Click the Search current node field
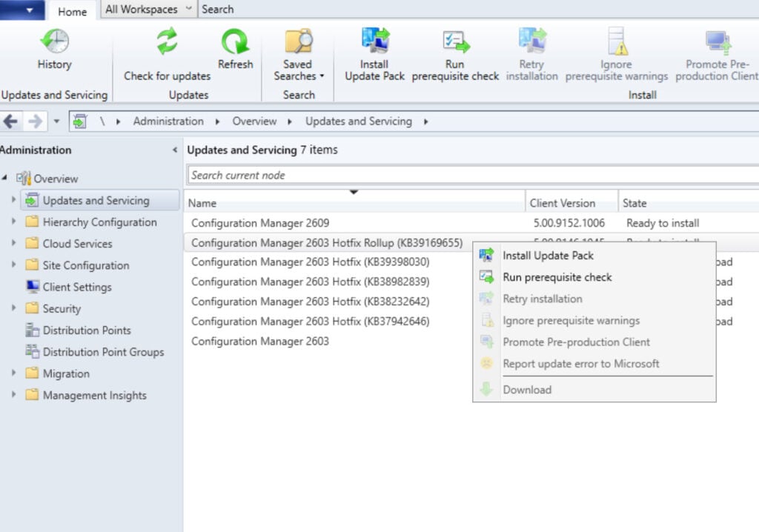The width and height of the screenshot is (759, 532). click(x=473, y=176)
